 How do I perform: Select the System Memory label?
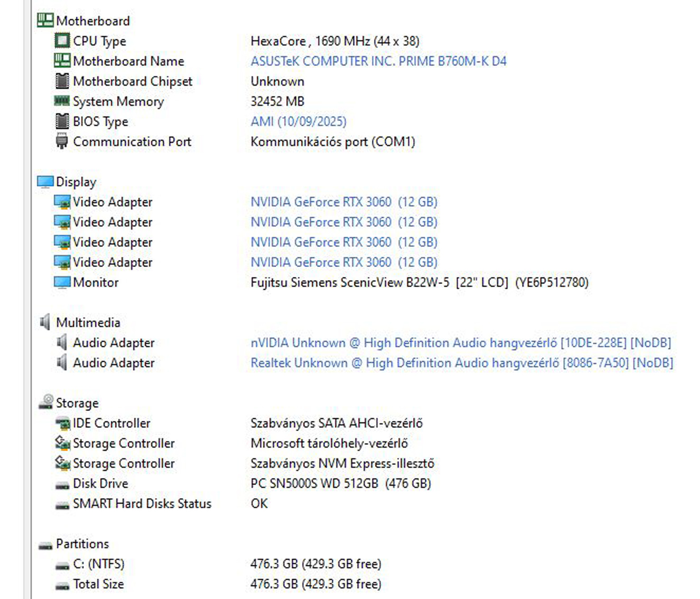(118, 102)
